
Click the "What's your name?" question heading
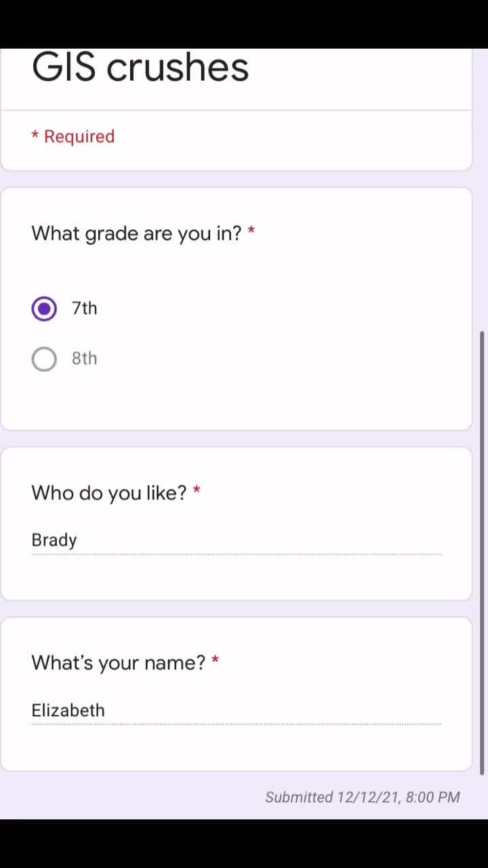point(118,663)
